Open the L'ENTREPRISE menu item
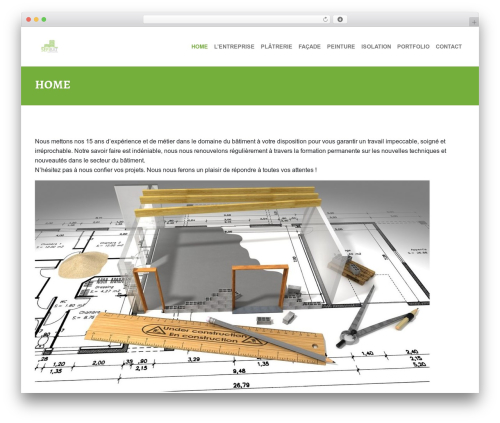This screenshot has width=500, height=423. pos(234,47)
